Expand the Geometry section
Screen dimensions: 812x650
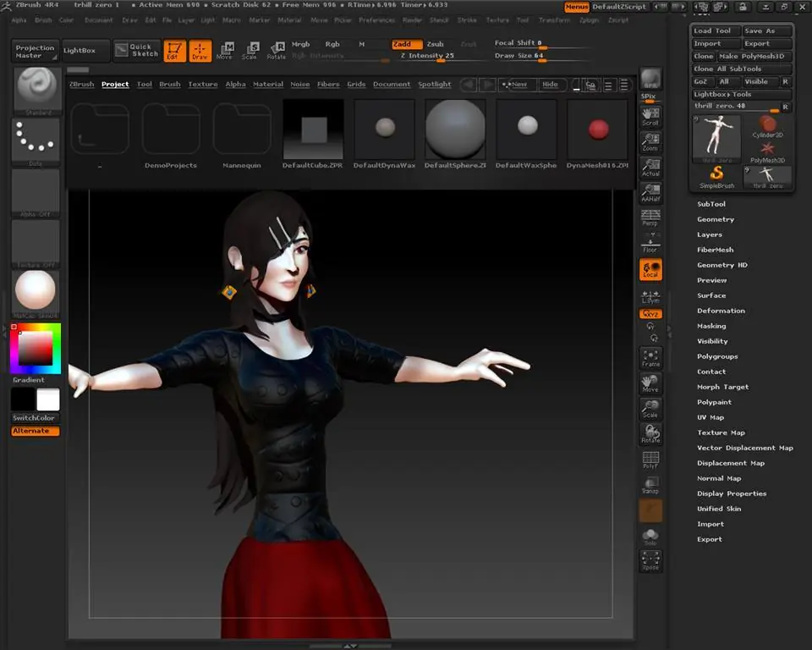pyautogui.click(x=716, y=219)
